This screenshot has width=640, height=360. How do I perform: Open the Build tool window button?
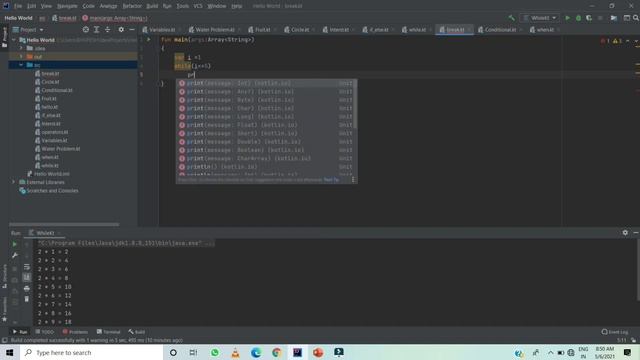coord(137,332)
